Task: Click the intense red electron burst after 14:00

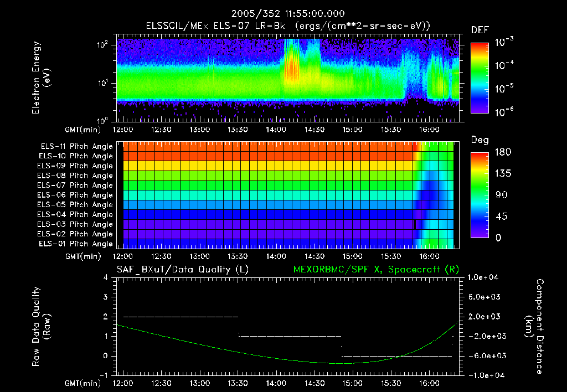Action: click(291, 67)
